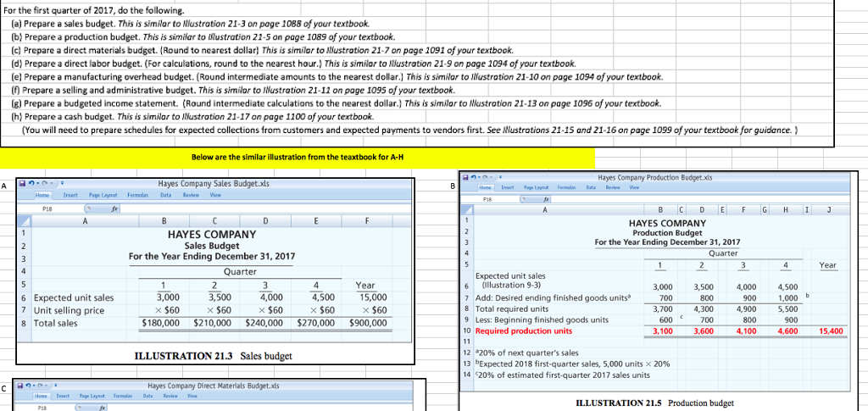
Task: Click 'Less: Beginning finished goods units' label
Action: coord(542,319)
